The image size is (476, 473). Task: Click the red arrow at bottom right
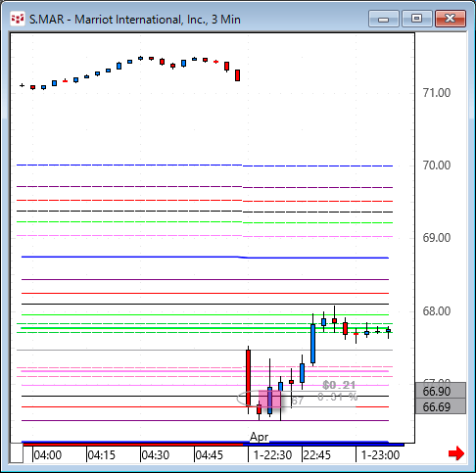[x=456, y=453]
